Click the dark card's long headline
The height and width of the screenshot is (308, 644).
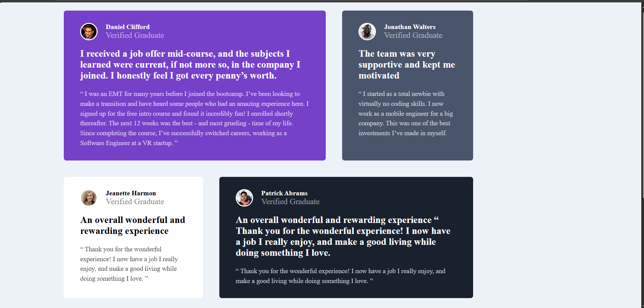pos(343,236)
